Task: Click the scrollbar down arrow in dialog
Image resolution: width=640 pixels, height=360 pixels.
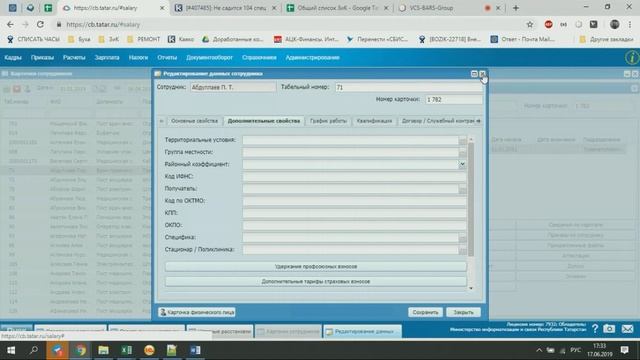Action: (471, 289)
